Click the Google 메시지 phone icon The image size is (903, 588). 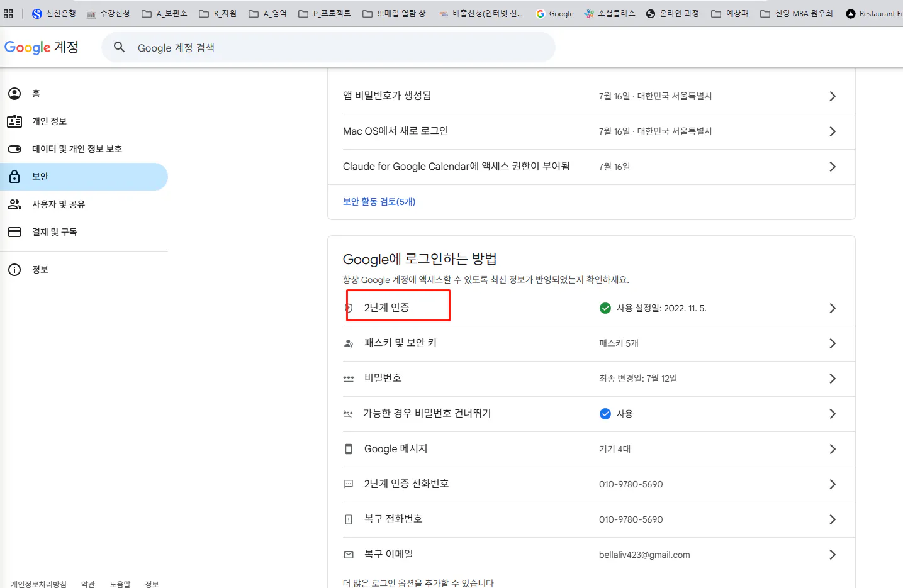(x=349, y=449)
